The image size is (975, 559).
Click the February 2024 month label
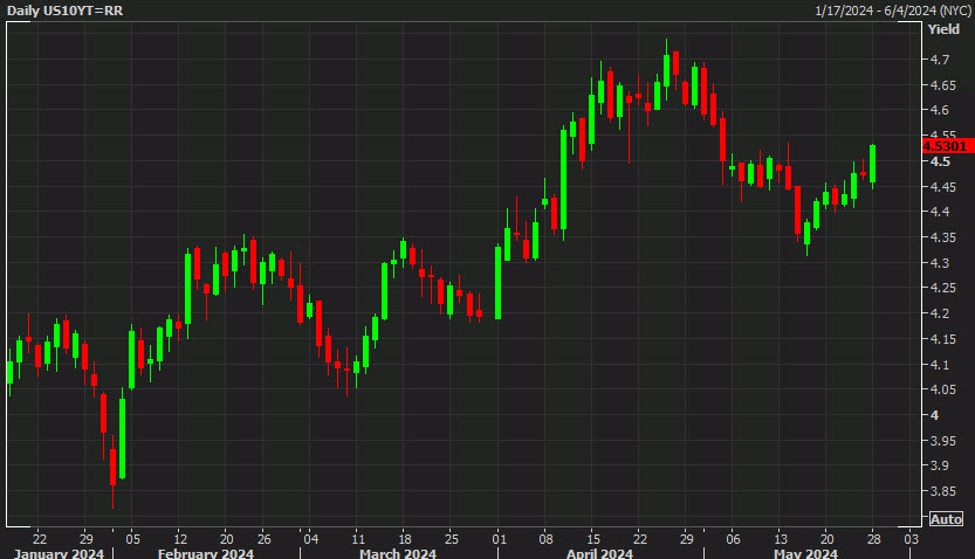click(x=206, y=553)
